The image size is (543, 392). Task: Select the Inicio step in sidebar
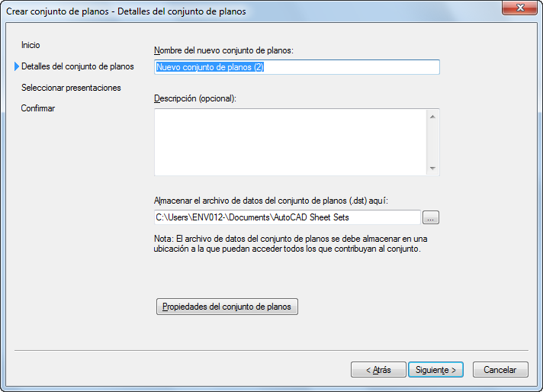[31, 45]
